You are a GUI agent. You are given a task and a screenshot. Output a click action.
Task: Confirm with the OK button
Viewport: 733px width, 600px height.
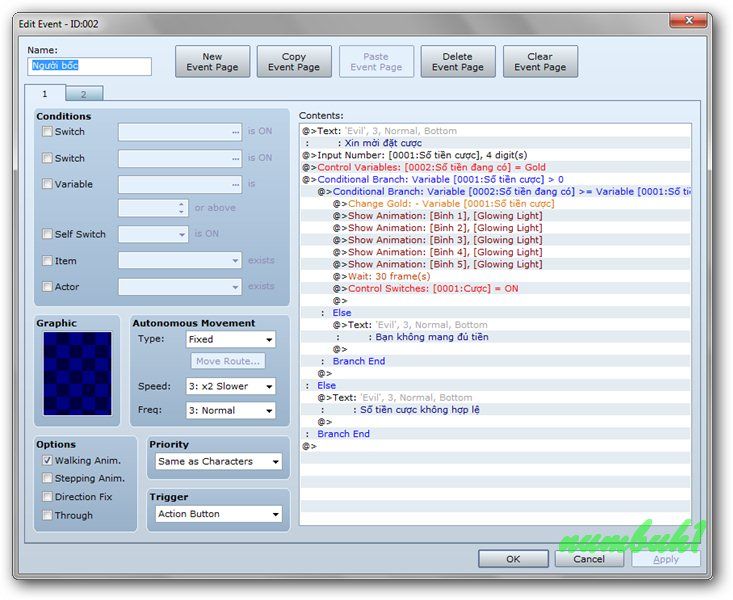point(513,559)
